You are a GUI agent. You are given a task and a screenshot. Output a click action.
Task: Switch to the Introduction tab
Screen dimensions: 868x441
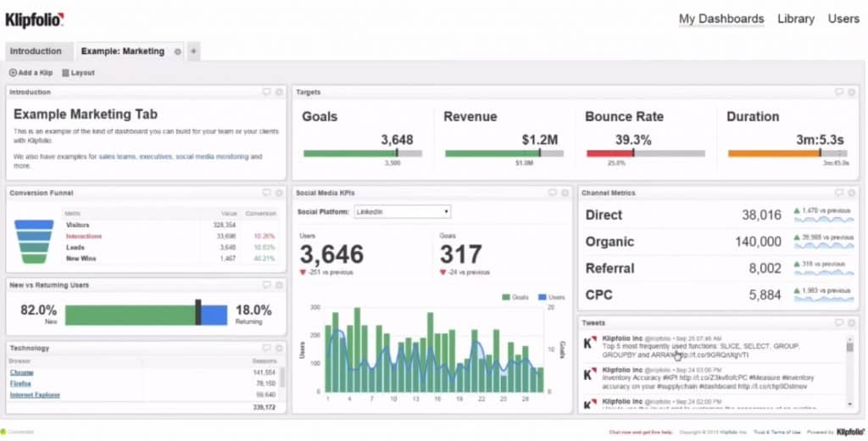tap(36, 52)
